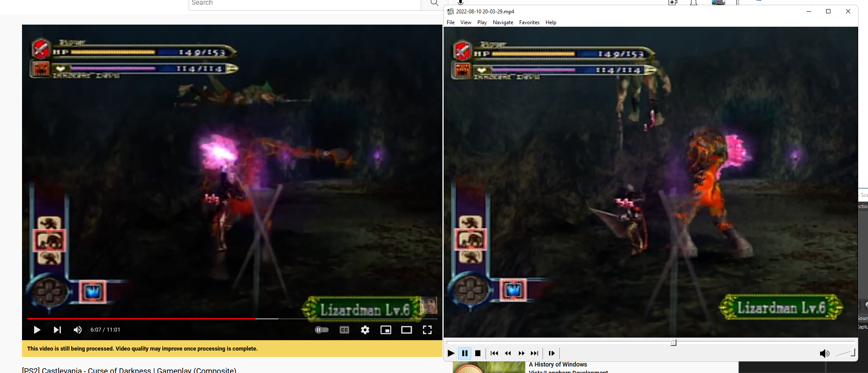Click the YouTube search magnifier button
Viewport: 868px width, 373px height.
pyautogui.click(x=434, y=3)
